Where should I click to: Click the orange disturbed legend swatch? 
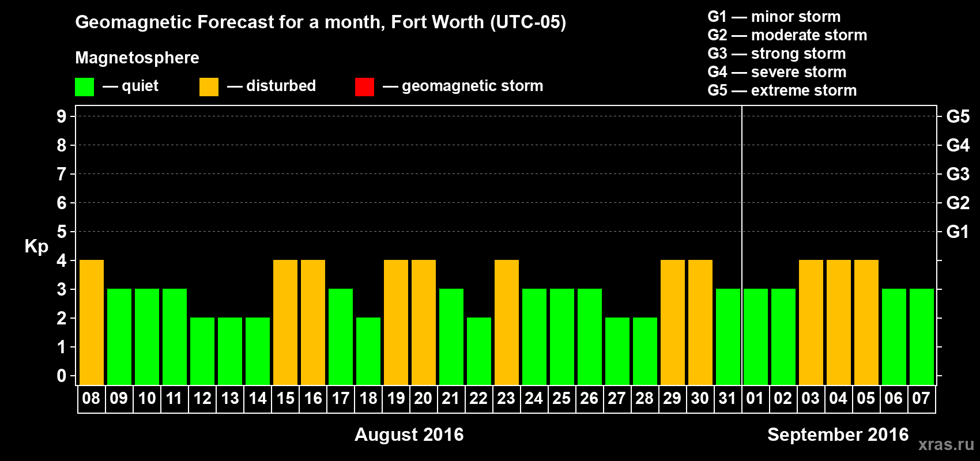(x=209, y=87)
